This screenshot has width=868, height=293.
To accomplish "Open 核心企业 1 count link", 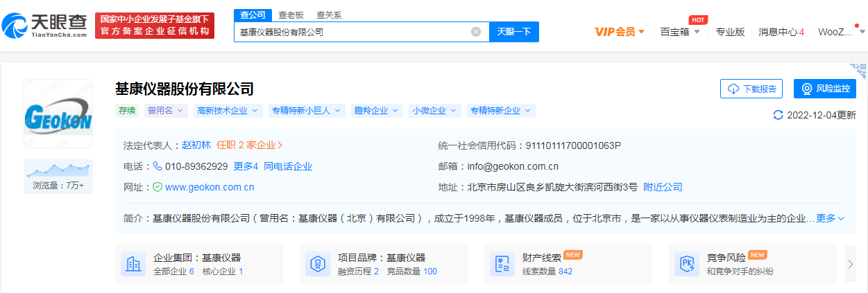I will coord(223,272).
